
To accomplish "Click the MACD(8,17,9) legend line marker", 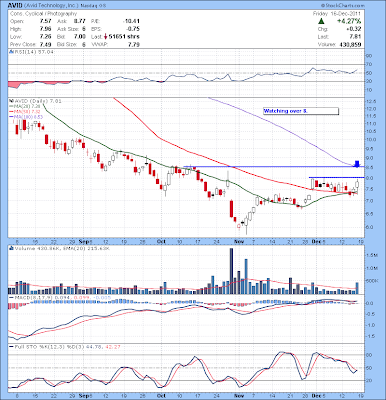I will tap(12, 297).
